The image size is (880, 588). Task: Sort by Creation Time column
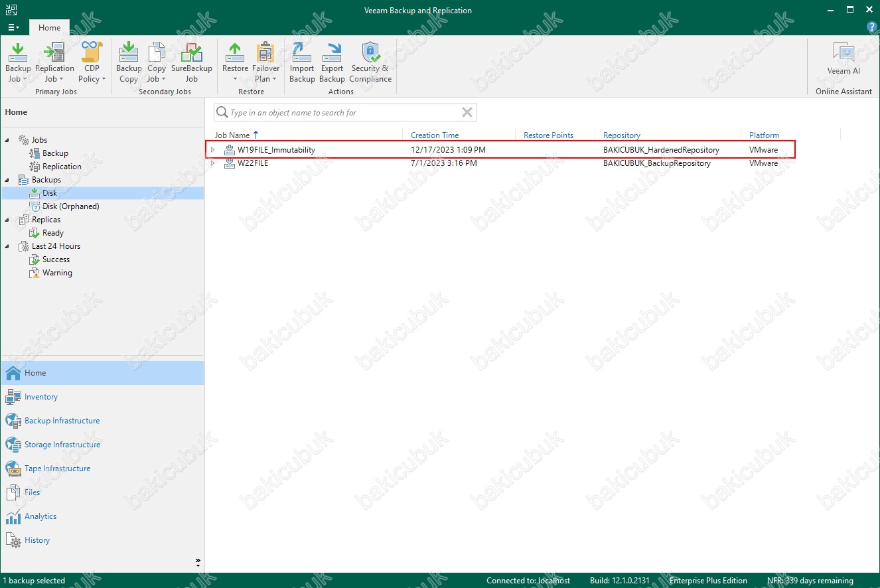point(435,135)
